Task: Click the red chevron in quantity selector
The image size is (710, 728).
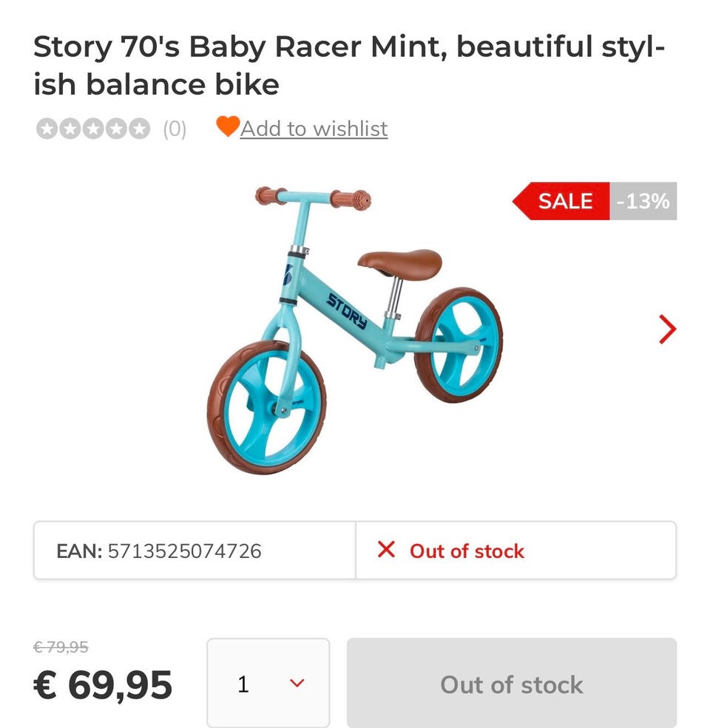Action: pyautogui.click(x=297, y=684)
